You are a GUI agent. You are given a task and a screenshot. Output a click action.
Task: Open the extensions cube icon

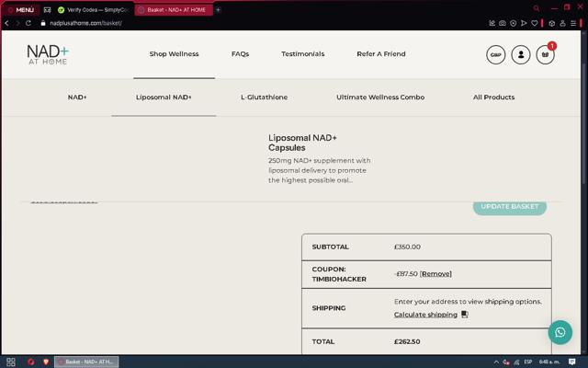(551, 23)
